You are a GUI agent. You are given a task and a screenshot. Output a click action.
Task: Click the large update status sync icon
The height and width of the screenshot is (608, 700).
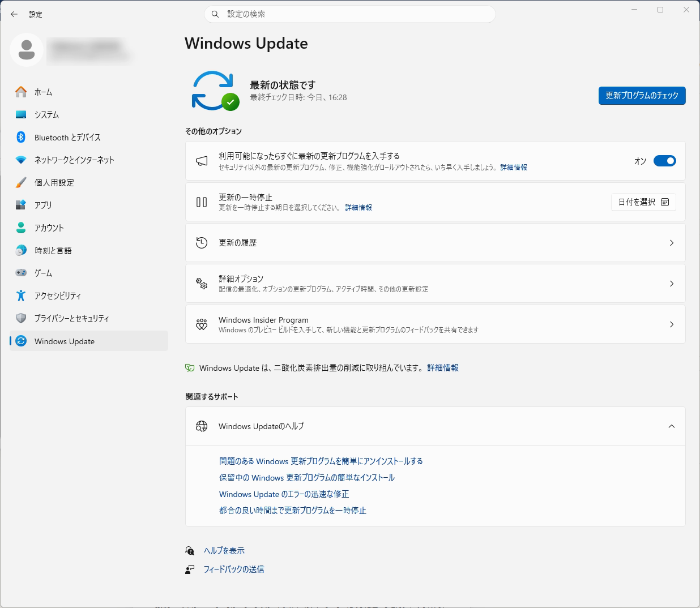[215, 91]
